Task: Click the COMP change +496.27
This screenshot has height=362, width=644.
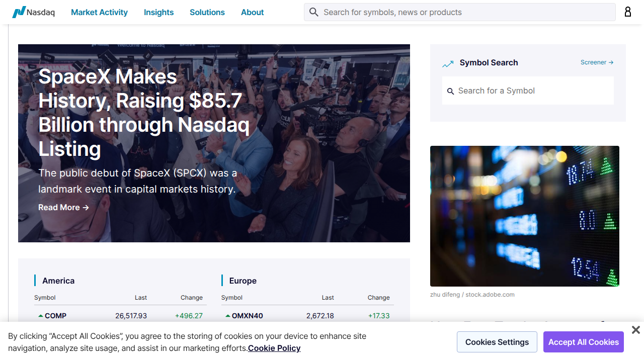Action: [x=189, y=316]
